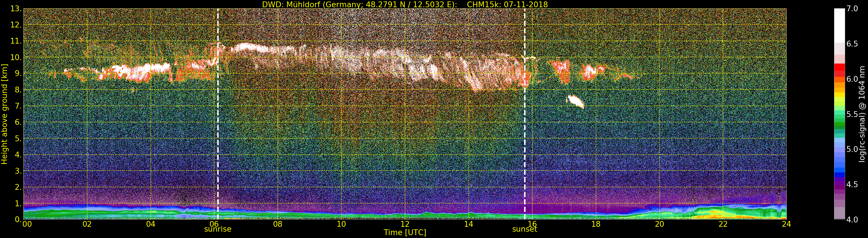Select the '0.' tick on the height axis
This screenshot has width=868, height=238.
pyautogui.click(x=18, y=219)
